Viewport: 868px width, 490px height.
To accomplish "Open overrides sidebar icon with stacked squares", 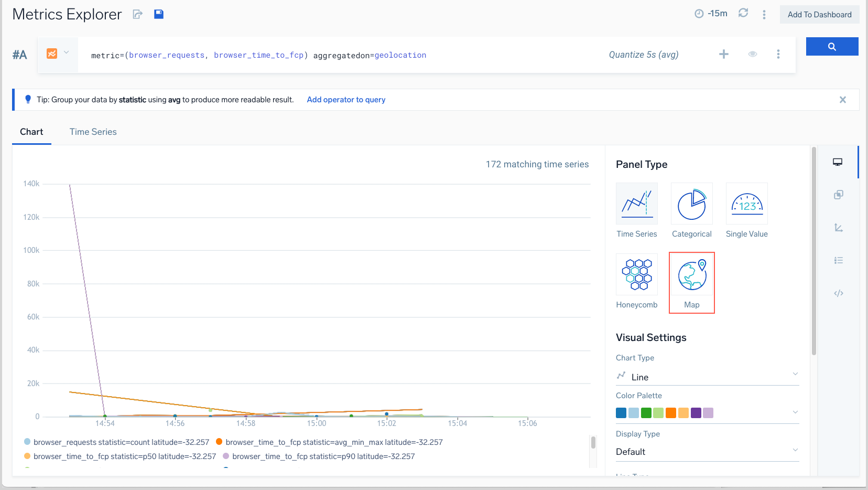I will (839, 195).
